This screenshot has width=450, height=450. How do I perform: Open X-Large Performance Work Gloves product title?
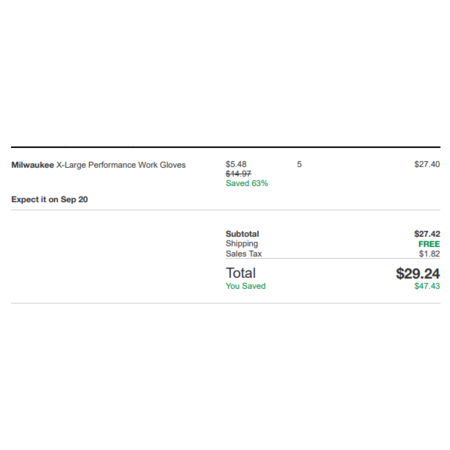tap(121, 165)
